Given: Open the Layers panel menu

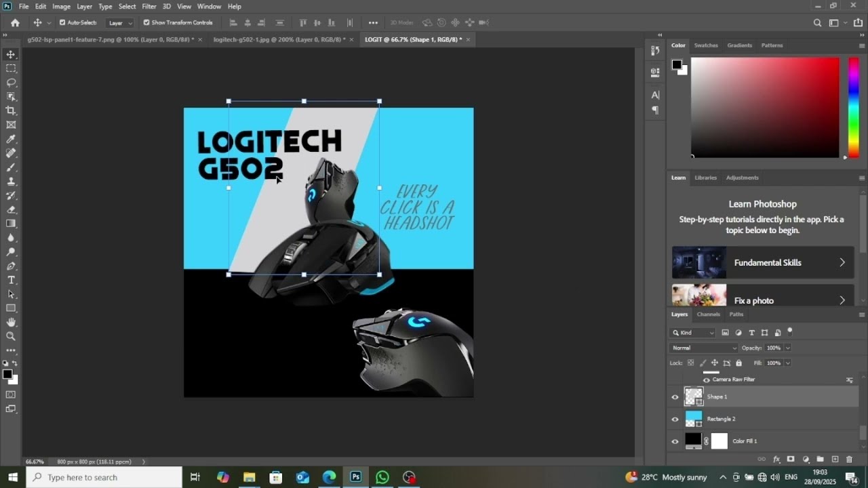Looking at the screenshot, I should pyautogui.click(x=862, y=314).
